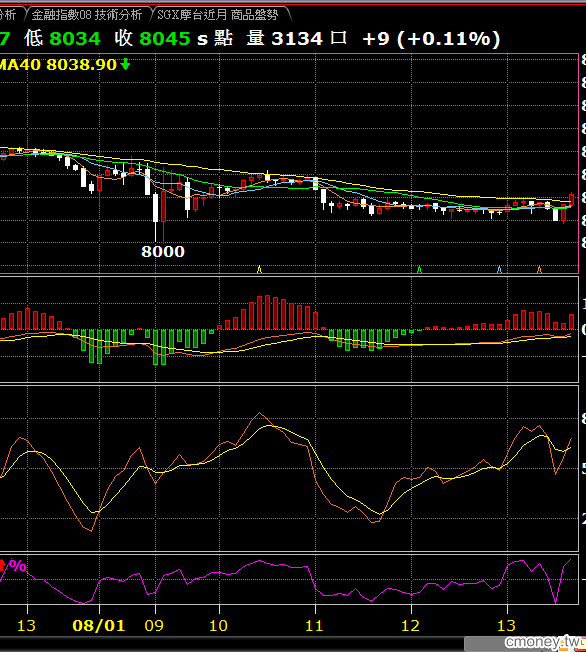Click the green triangle marker on the price chart baseline
586x652 pixels.
[419, 269]
